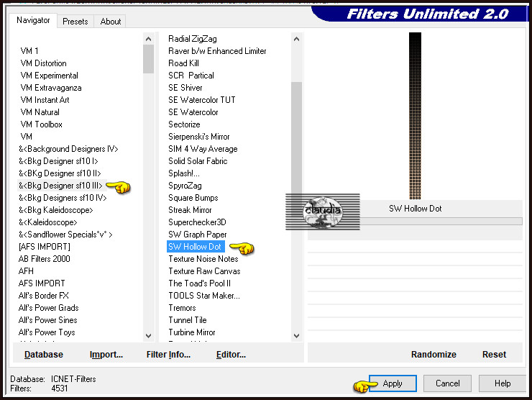532x400 pixels.
Task: Open the filter Editor...
Action: tap(231, 355)
